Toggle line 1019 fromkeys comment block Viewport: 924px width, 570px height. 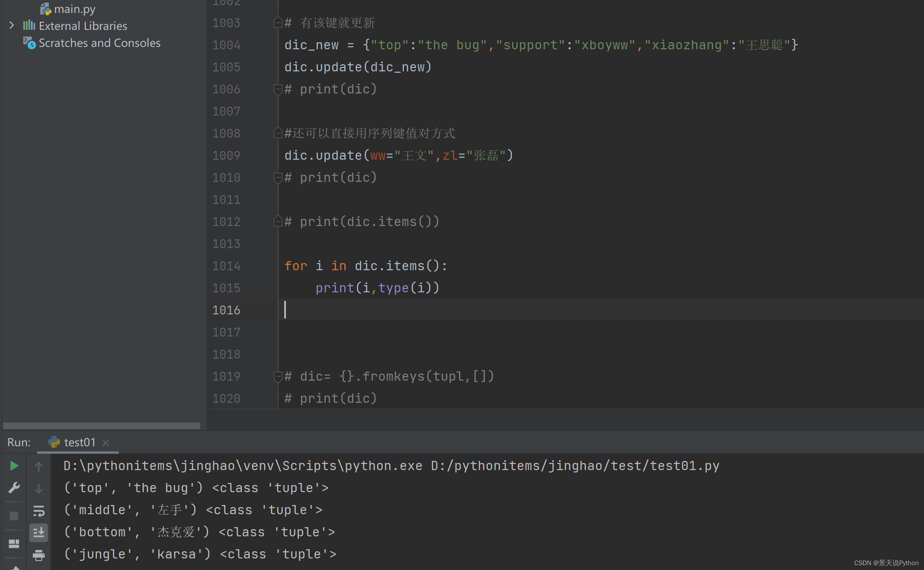coord(278,375)
